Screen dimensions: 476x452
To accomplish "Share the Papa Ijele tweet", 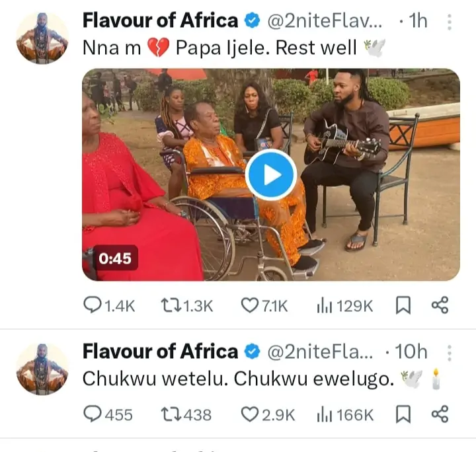I will [x=440, y=305].
